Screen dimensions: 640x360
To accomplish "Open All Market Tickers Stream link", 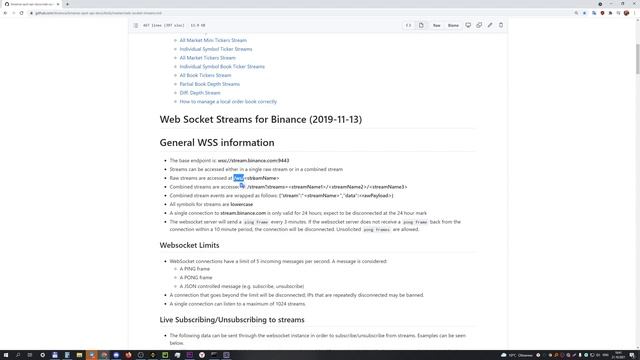I will pyautogui.click(x=207, y=58).
